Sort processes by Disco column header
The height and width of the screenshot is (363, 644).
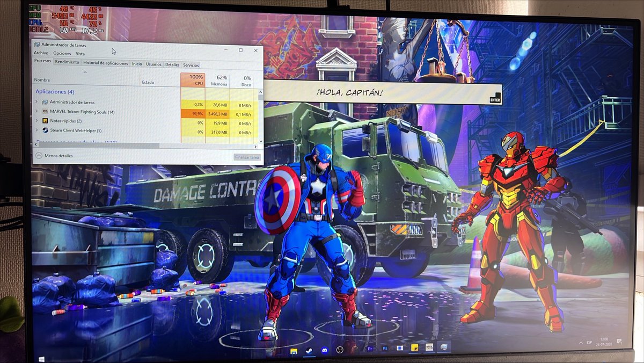pyautogui.click(x=241, y=82)
